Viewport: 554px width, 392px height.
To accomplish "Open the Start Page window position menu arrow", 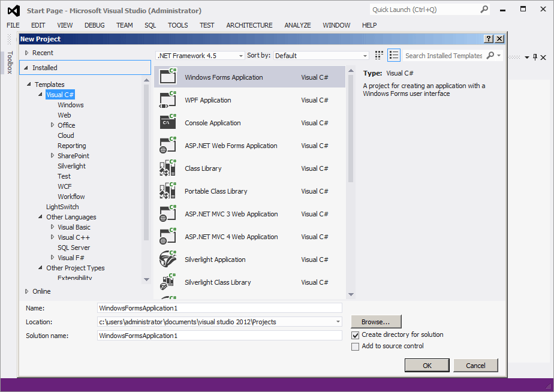I will click(x=527, y=57).
